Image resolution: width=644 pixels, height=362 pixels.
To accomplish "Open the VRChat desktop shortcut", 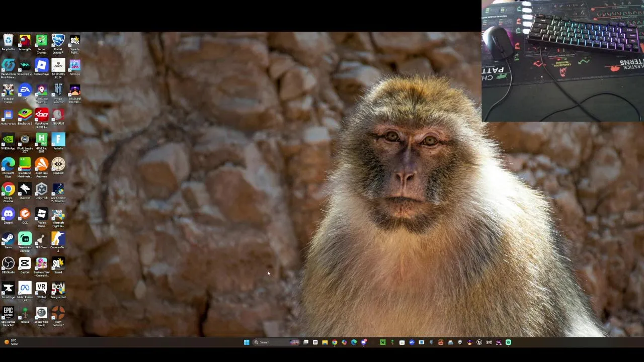I will 41,289.
